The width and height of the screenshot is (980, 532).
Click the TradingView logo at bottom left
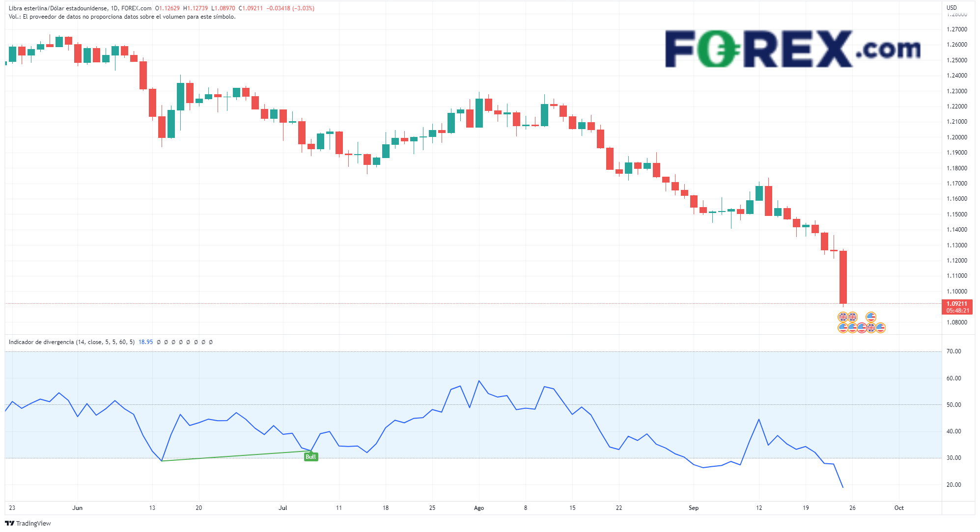click(x=28, y=523)
